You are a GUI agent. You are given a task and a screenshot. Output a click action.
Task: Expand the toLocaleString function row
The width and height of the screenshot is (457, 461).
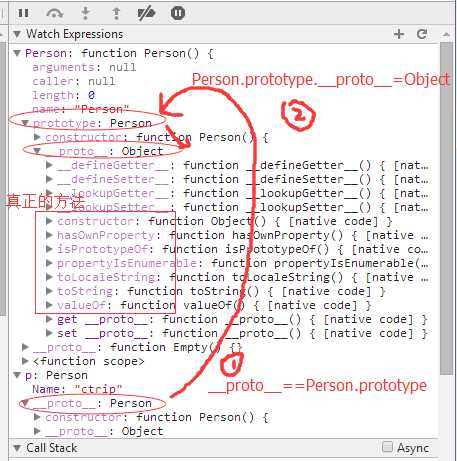(x=49, y=277)
